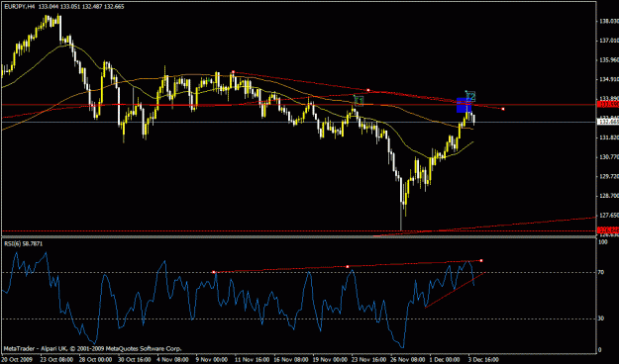Click the 128.700 price axis label
The height and width of the screenshot is (364, 619).
tap(609, 195)
